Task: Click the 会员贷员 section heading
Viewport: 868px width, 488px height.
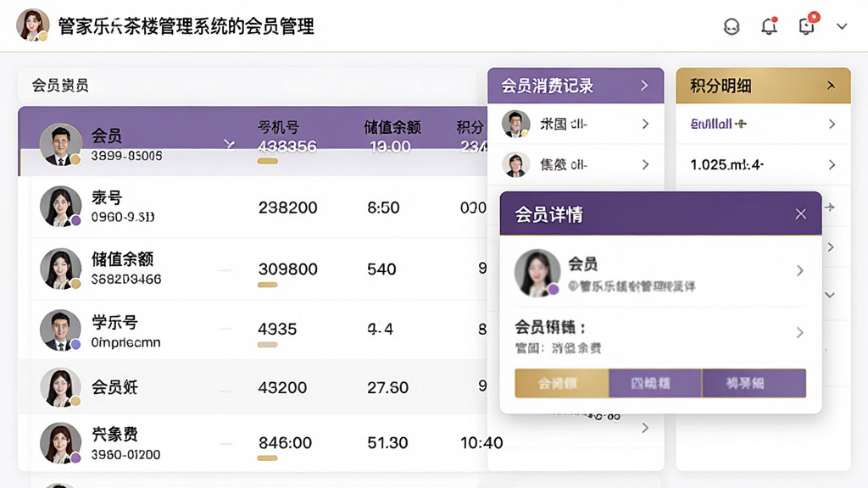Action: [60, 86]
